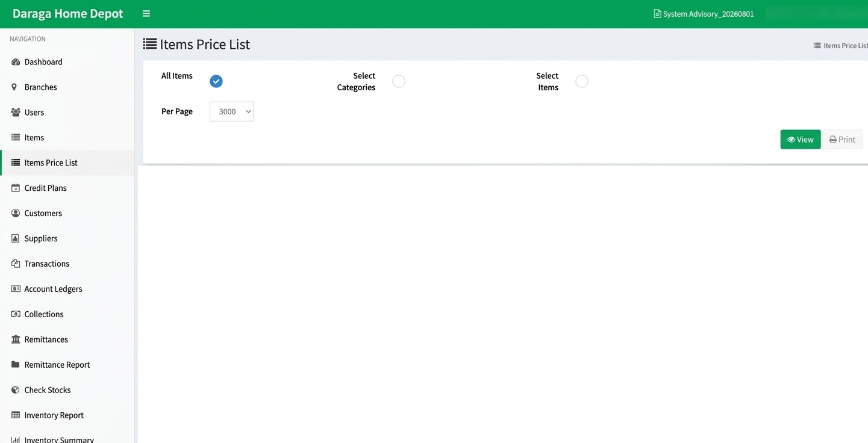Click the 'Per Page' label
Viewport: 868px width, 443px height.
(x=177, y=111)
